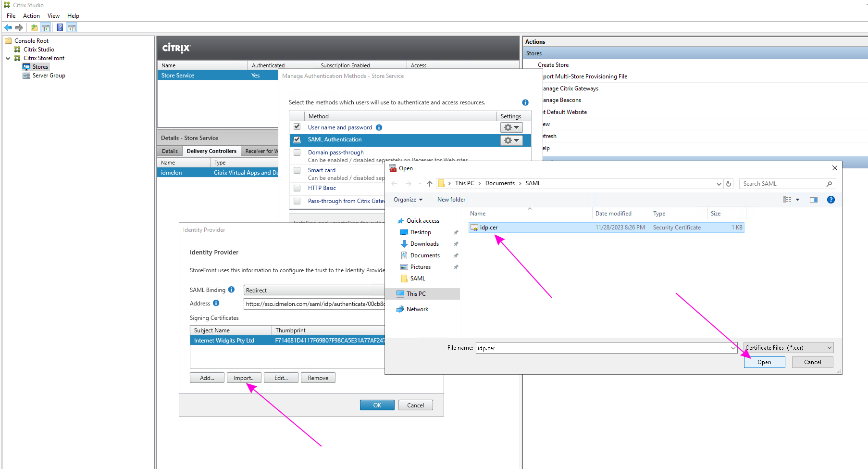The width and height of the screenshot is (868, 469).
Task: Select Server Group node in tree
Action: point(49,76)
